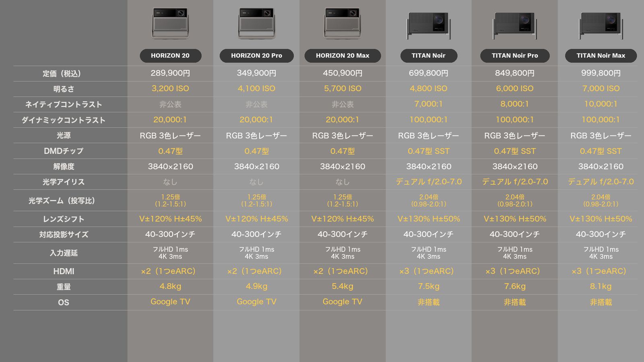Select V±130% H±50% in the TITAN Noir Max column

pos(601,219)
